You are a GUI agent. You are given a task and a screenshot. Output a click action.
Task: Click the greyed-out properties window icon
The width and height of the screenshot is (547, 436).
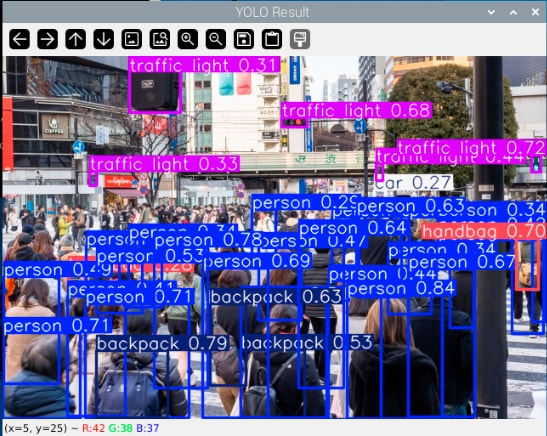[x=300, y=39]
